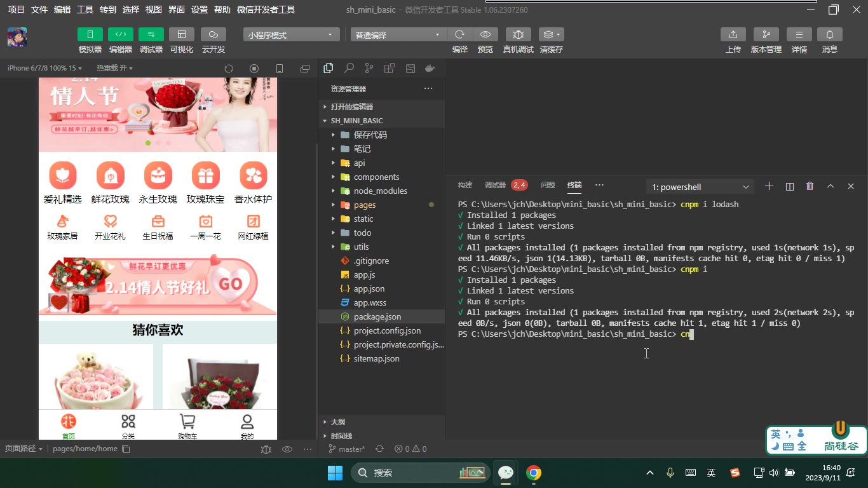Screen dimensions: 868x488
Task: Click the Preview eye icon
Action: click(x=485, y=34)
